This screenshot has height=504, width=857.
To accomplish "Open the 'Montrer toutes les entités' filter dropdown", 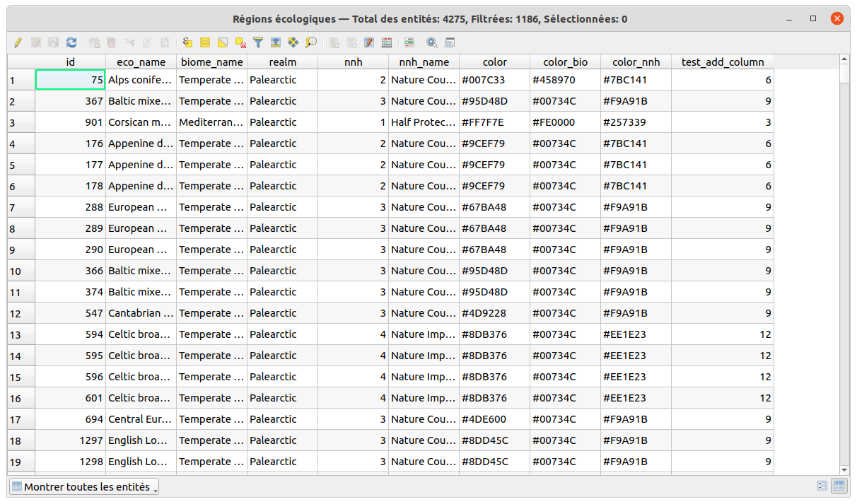I will click(x=83, y=486).
